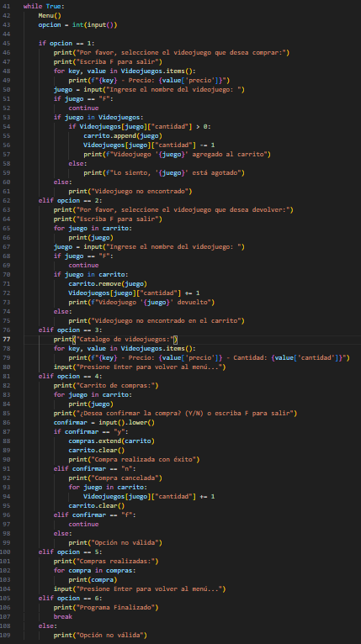Image resolution: width=361 pixels, height=644 pixels.
Task: Click line number 44 on the blank line
Action: [x=7, y=34]
